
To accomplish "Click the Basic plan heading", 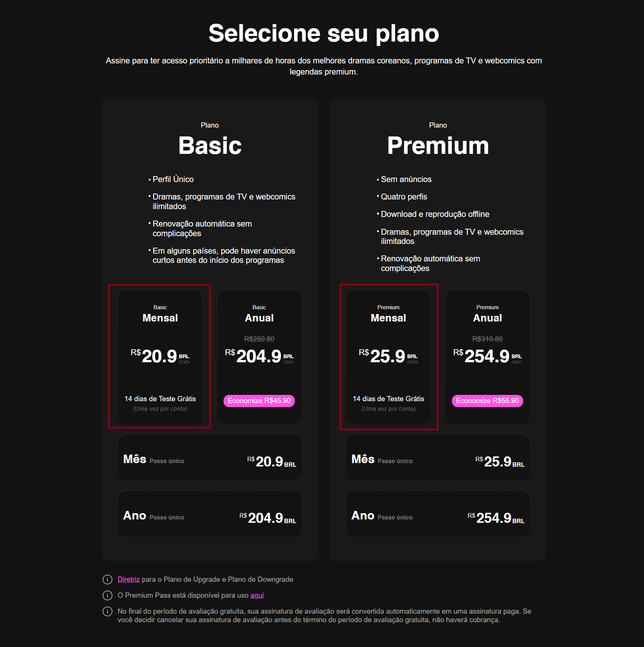I will click(210, 145).
